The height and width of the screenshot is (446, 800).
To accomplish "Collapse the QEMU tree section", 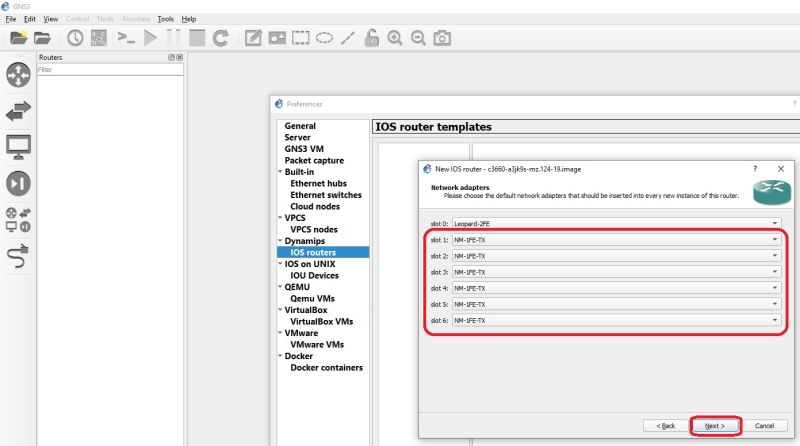I will 280,287.
